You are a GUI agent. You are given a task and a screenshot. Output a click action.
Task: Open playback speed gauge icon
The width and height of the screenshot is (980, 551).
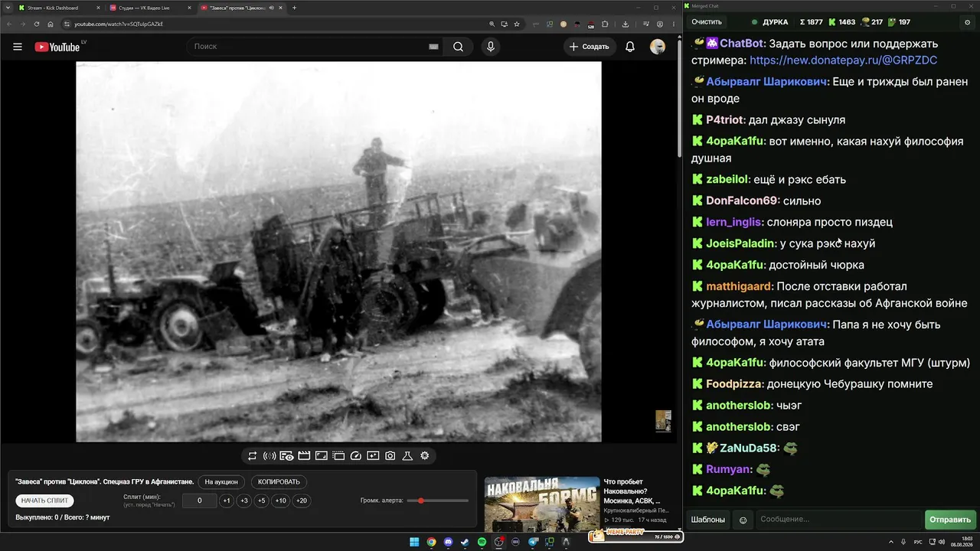click(355, 456)
